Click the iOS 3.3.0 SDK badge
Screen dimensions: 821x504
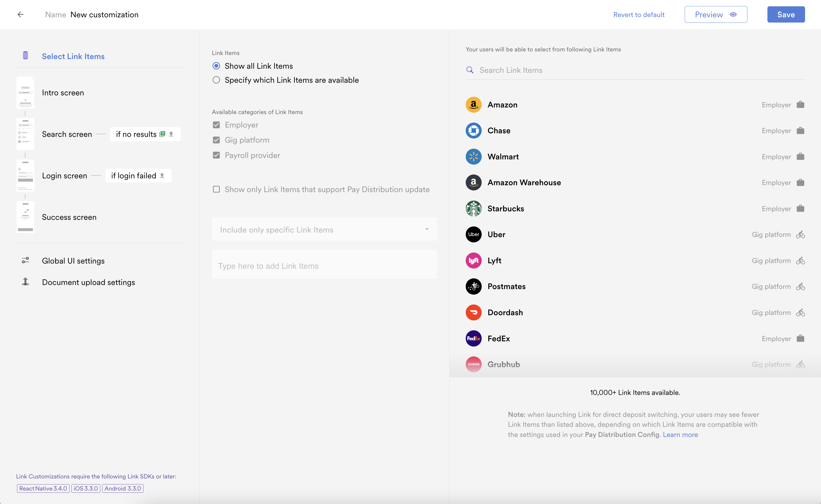86,488
